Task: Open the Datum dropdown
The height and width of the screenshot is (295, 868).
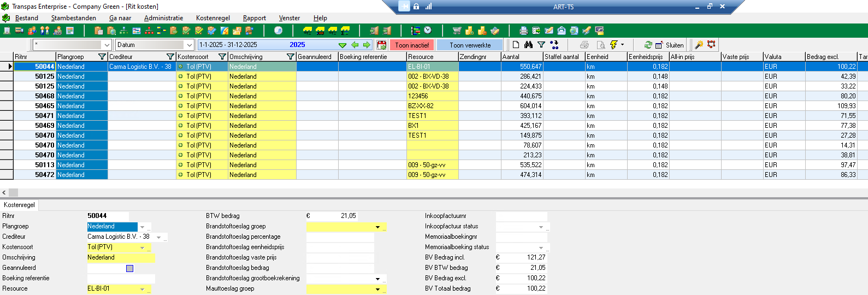Action: pos(189,45)
